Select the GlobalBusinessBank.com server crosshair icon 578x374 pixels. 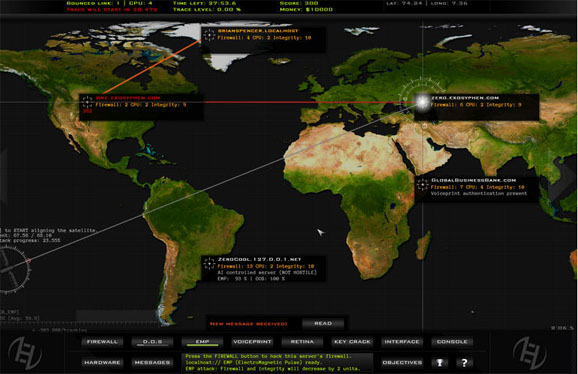[422, 184]
